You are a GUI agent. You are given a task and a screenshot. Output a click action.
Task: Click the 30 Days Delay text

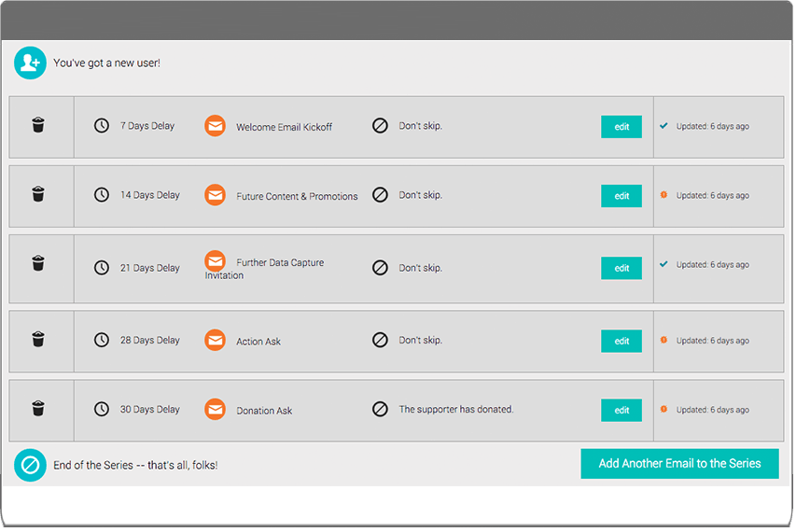click(149, 409)
